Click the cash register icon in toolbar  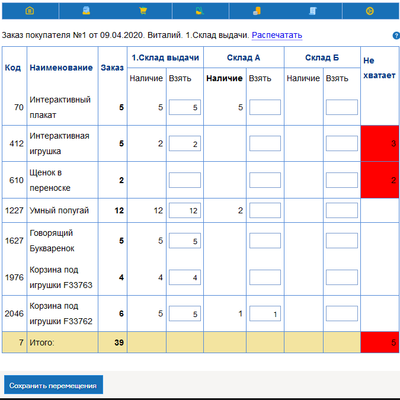coord(86,11)
